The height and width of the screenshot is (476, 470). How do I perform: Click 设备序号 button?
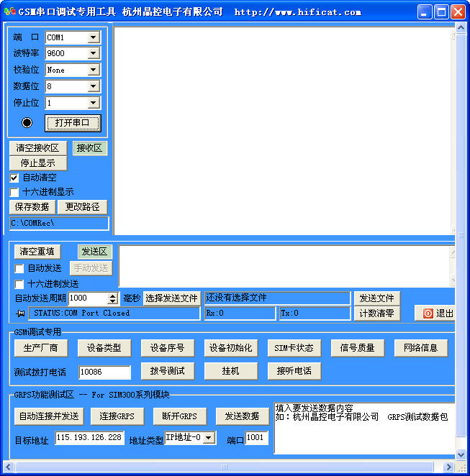(x=168, y=348)
